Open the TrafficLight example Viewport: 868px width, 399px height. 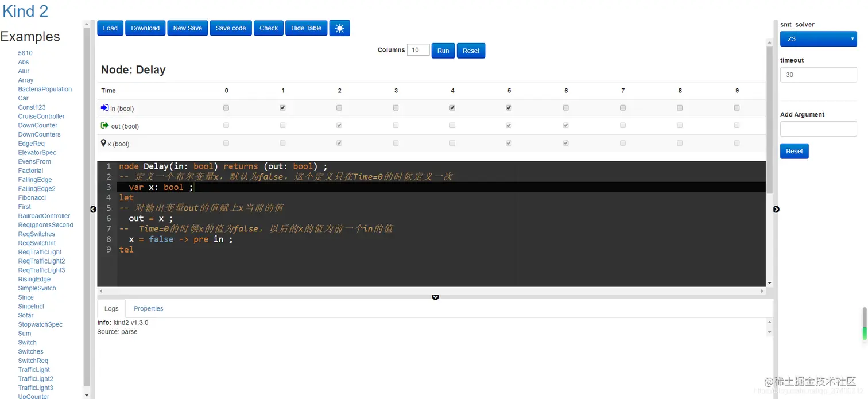click(x=34, y=370)
